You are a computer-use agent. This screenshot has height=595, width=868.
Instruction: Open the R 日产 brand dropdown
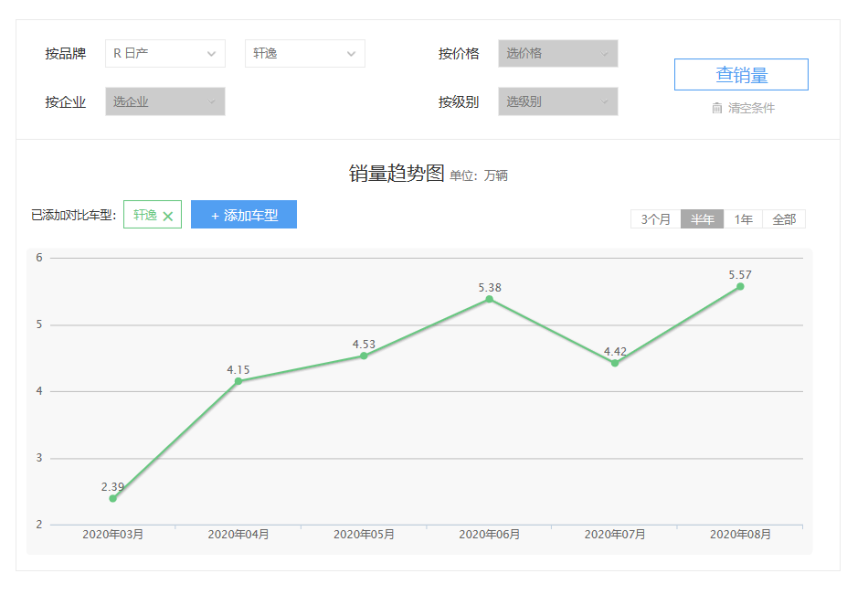(165, 54)
